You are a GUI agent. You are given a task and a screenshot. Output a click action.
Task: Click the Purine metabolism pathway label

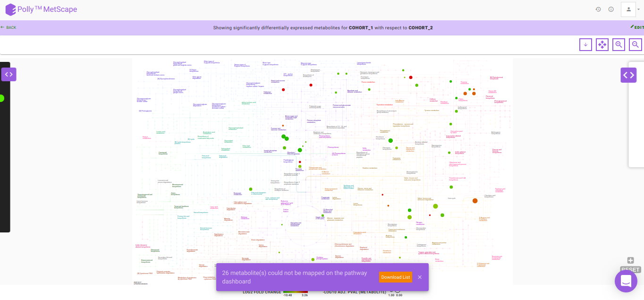coord(368,82)
